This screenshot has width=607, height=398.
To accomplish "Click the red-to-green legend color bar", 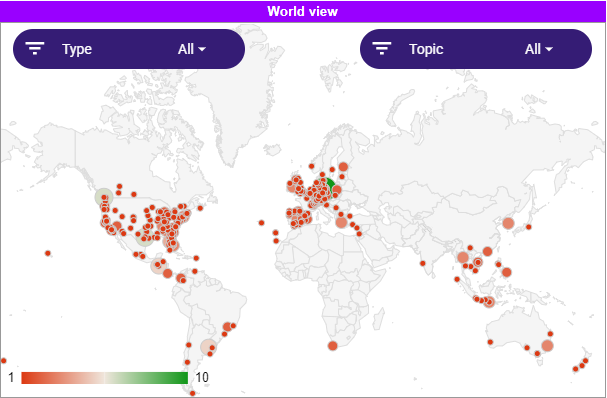I will pyautogui.click(x=105, y=377).
